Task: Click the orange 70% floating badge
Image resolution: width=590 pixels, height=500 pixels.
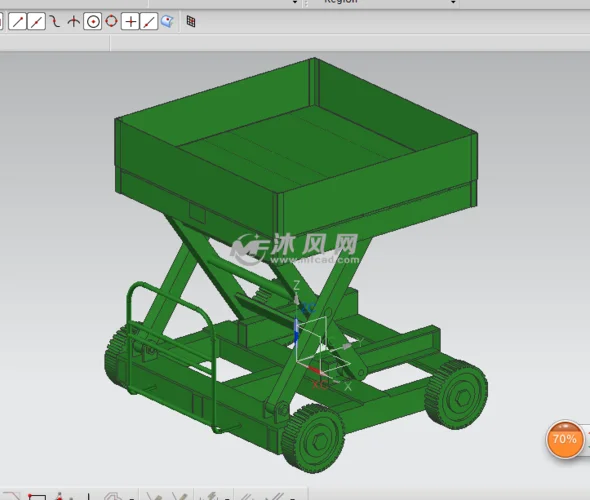Action: pyautogui.click(x=564, y=439)
